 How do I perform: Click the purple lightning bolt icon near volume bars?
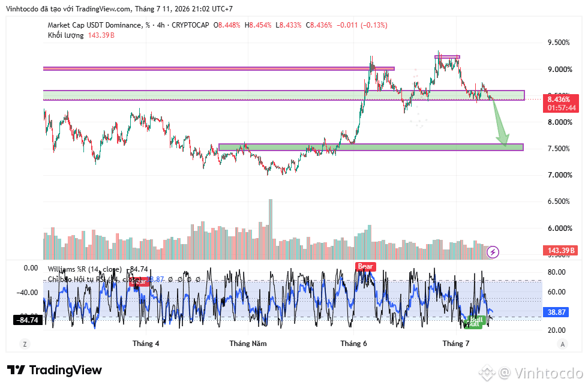click(493, 252)
